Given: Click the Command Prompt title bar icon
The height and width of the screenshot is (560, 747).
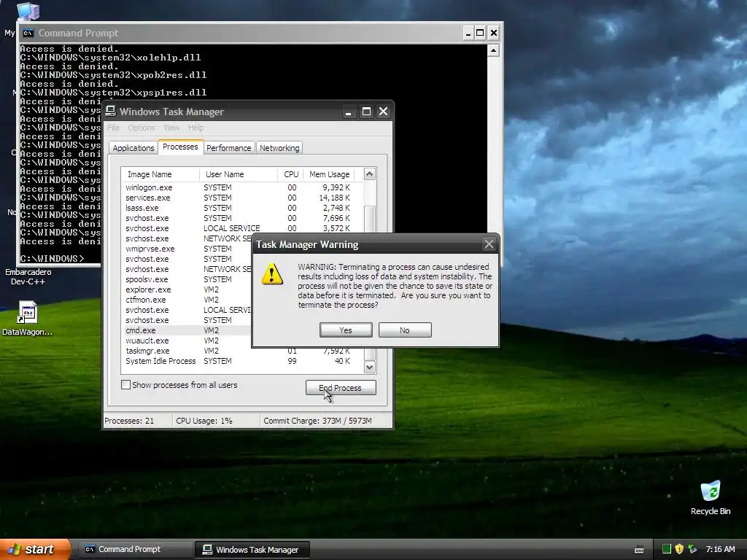Looking at the screenshot, I should [28, 33].
